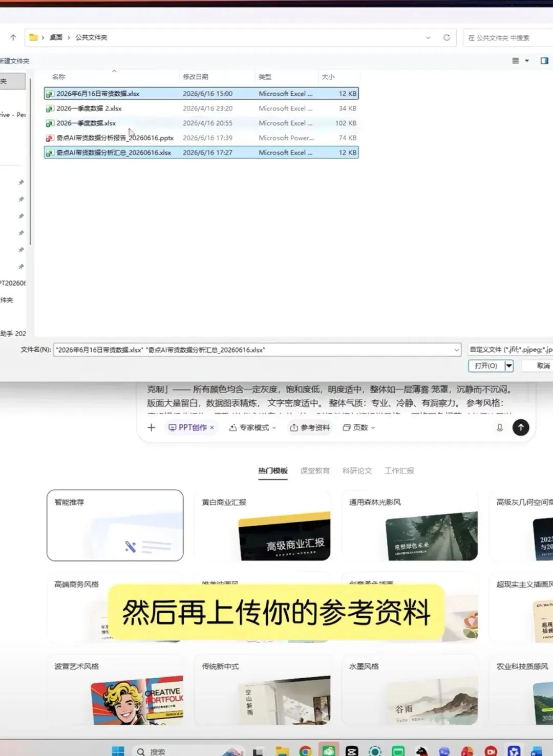Open Google Chrome from the taskbar
Screen dimensions: 553x756
click(305, 751)
